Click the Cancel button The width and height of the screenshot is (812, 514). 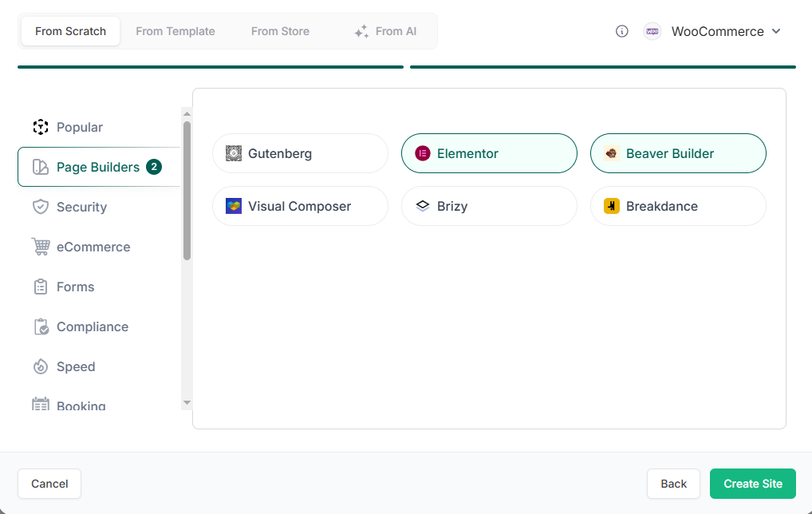click(x=49, y=484)
